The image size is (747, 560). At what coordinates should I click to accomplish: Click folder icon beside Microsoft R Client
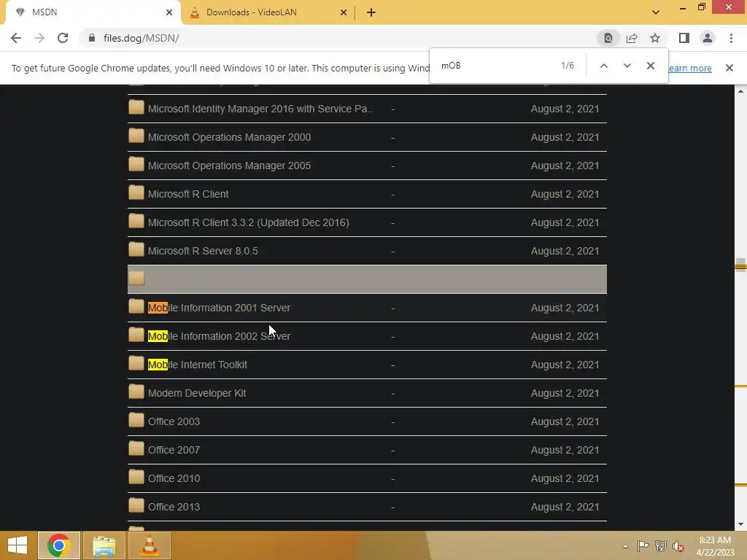(x=136, y=192)
